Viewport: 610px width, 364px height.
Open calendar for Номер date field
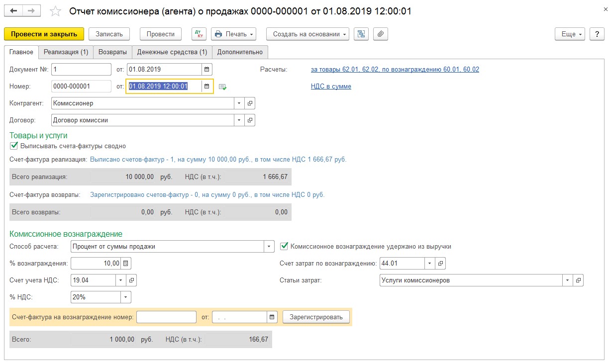tap(207, 86)
